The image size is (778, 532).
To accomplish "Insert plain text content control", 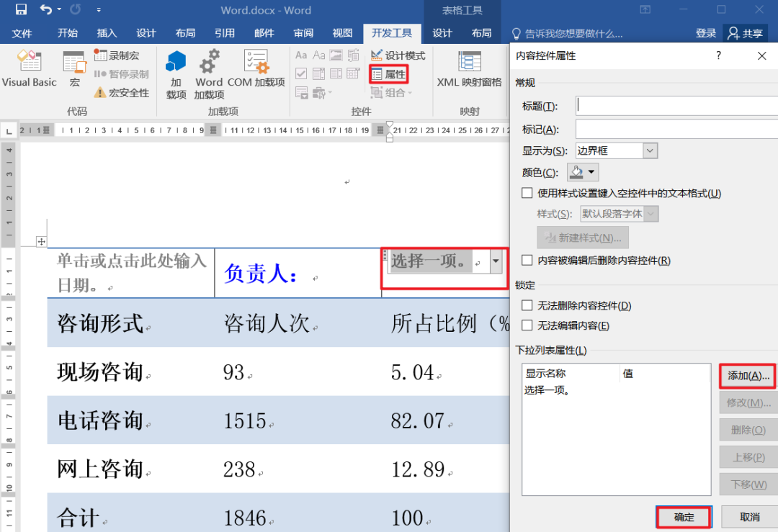I will tap(318, 55).
